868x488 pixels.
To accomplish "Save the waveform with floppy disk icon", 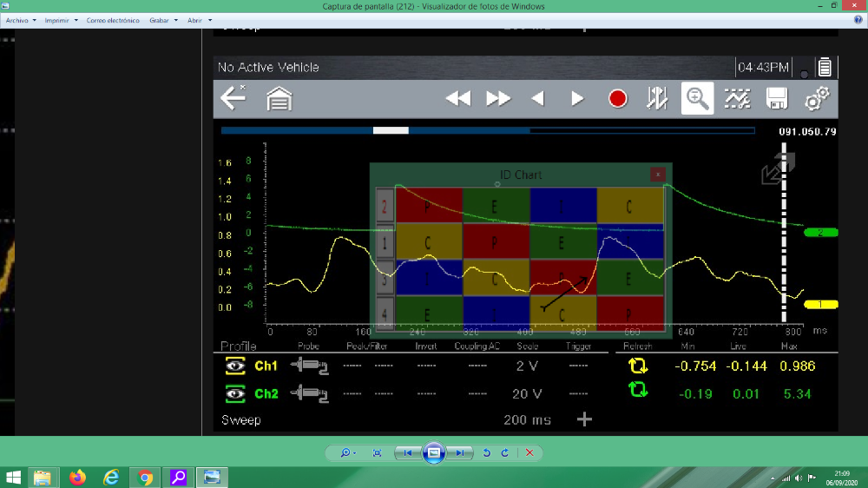I will pos(776,99).
